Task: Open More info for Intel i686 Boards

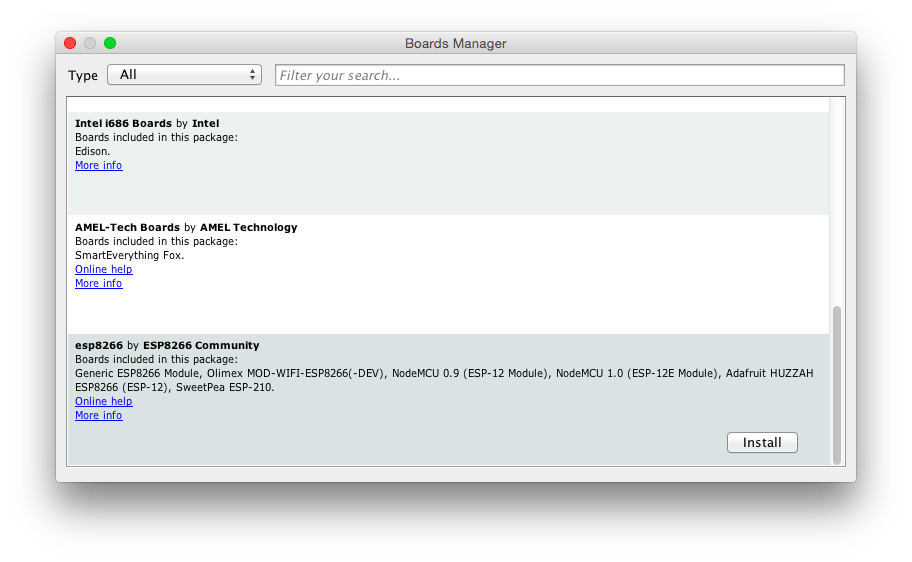Action: (98, 166)
